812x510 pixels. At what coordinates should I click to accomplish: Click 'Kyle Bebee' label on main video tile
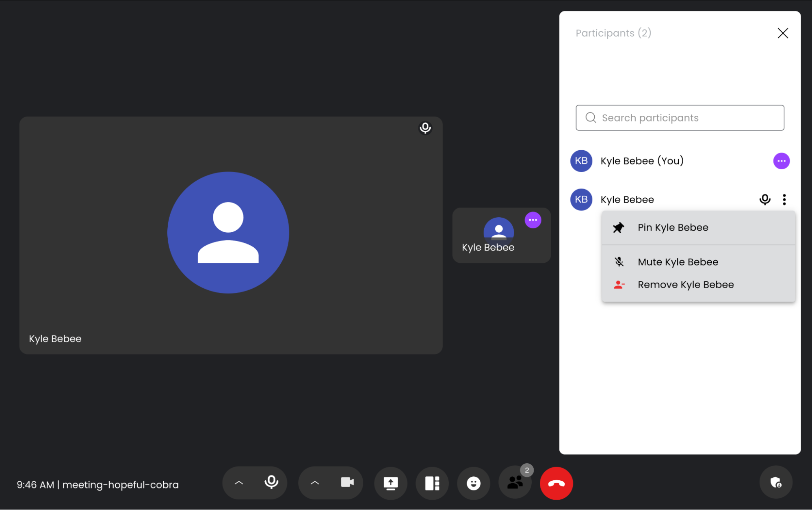pyautogui.click(x=55, y=339)
